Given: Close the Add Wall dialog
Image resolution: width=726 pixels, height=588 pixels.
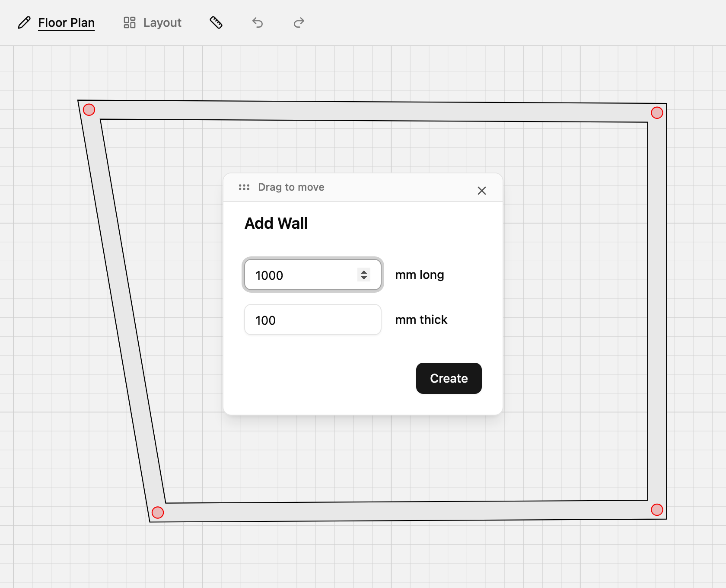Looking at the screenshot, I should [x=482, y=191].
